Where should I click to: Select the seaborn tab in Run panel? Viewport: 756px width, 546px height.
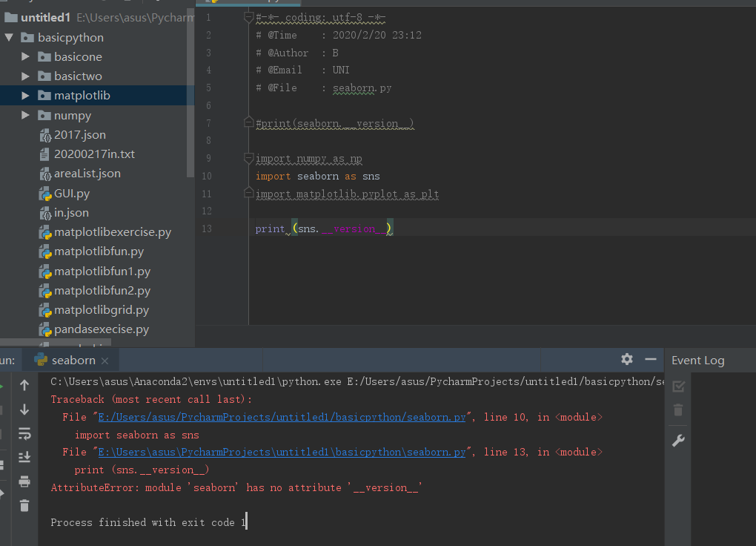71,360
